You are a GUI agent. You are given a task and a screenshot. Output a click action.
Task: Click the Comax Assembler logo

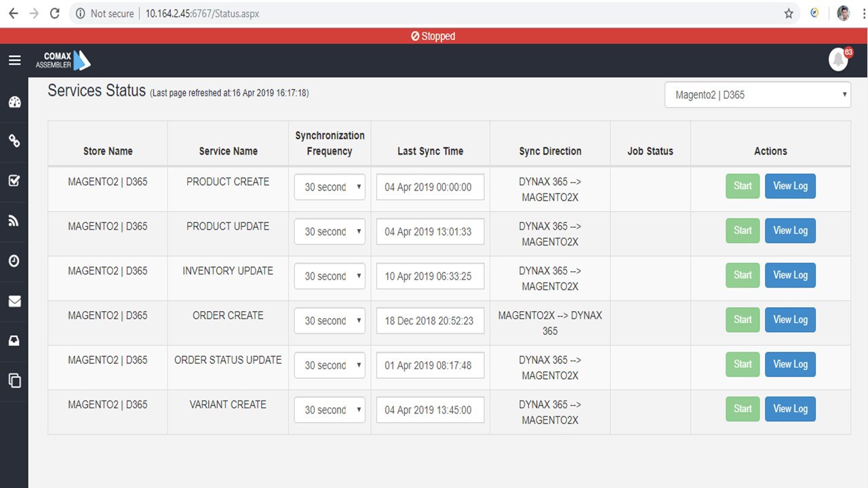pyautogui.click(x=63, y=60)
